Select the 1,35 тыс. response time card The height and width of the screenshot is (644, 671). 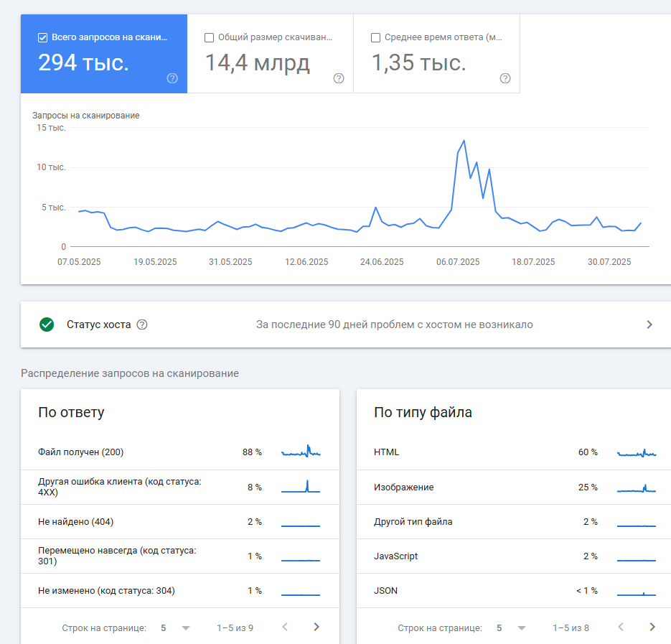pyautogui.click(x=437, y=54)
